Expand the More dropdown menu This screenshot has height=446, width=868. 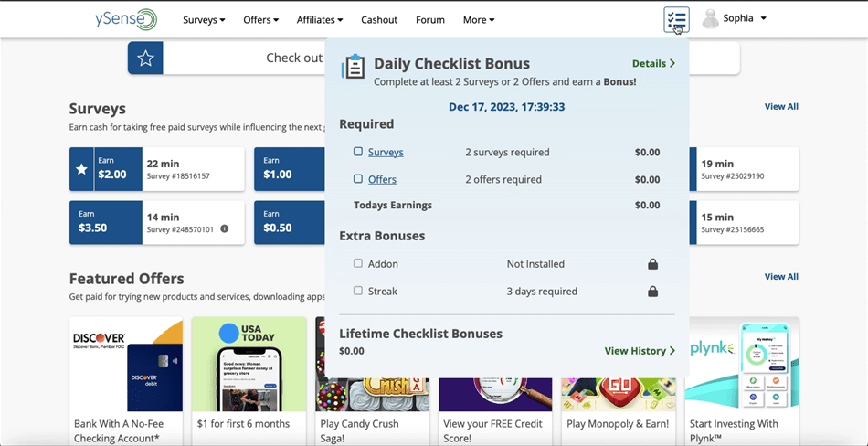pos(479,20)
